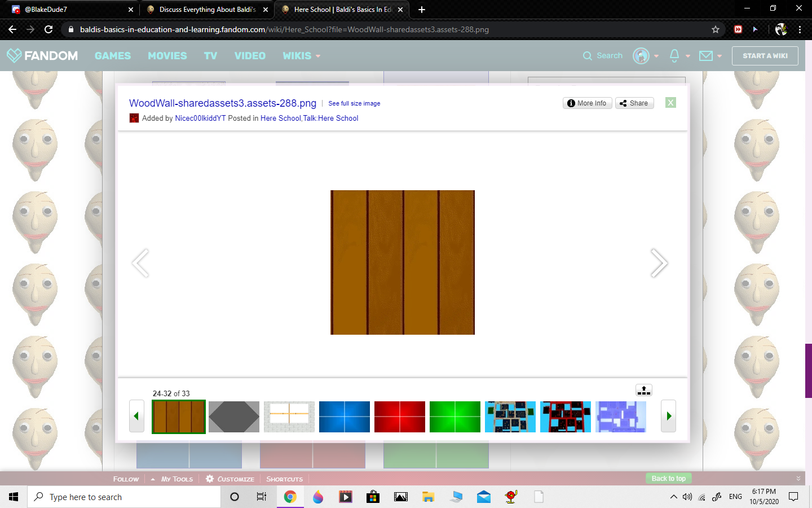The image size is (812, 508).
Task: Click the address bar URL
Action: click(284, 29)
